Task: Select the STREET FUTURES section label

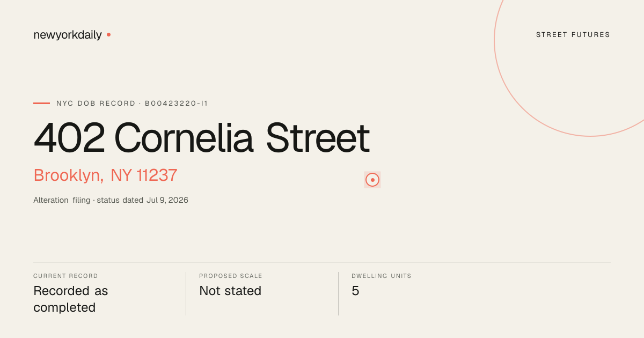Action: click(x=573, y=35)
